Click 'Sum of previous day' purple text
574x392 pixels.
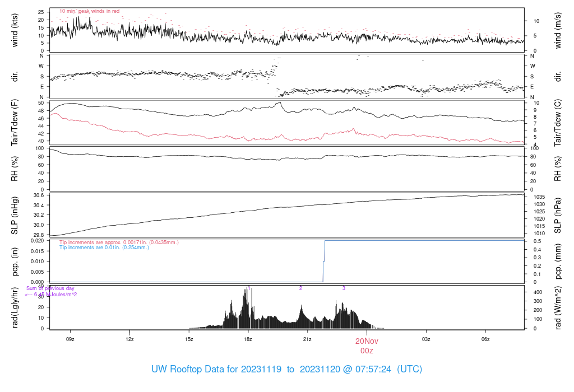point(50,288)
